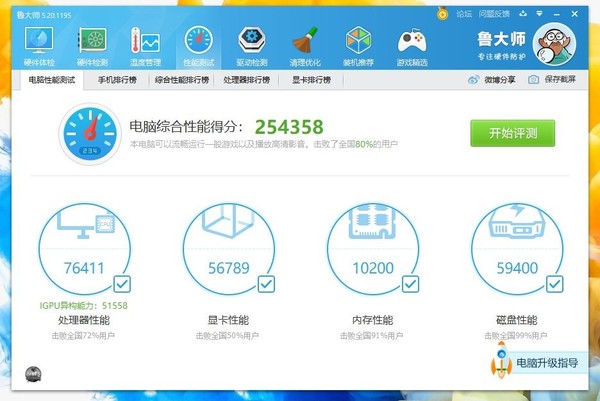This screenshot has height=401, width=600.
Task: Click the green 开始评测 button
Action: (513, 133)
